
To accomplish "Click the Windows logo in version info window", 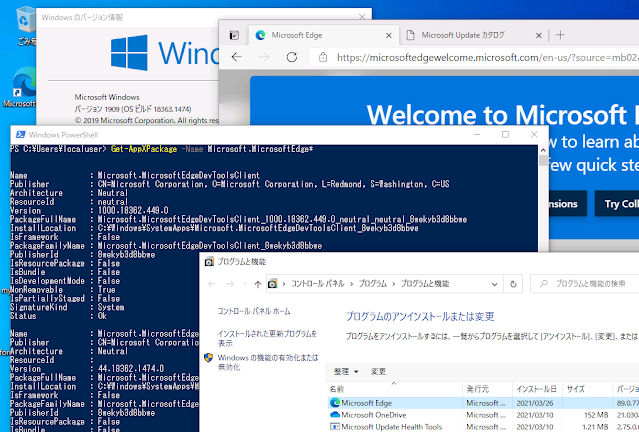I will tap(129, 53).
